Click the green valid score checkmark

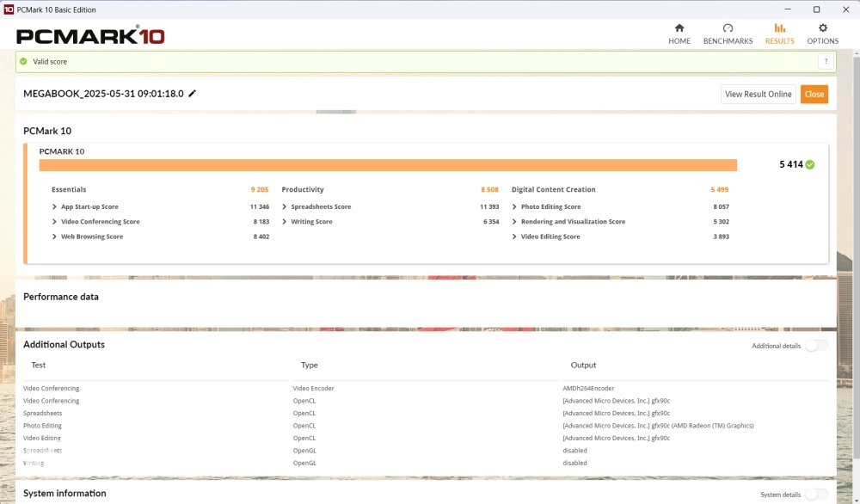pos(24,61)
